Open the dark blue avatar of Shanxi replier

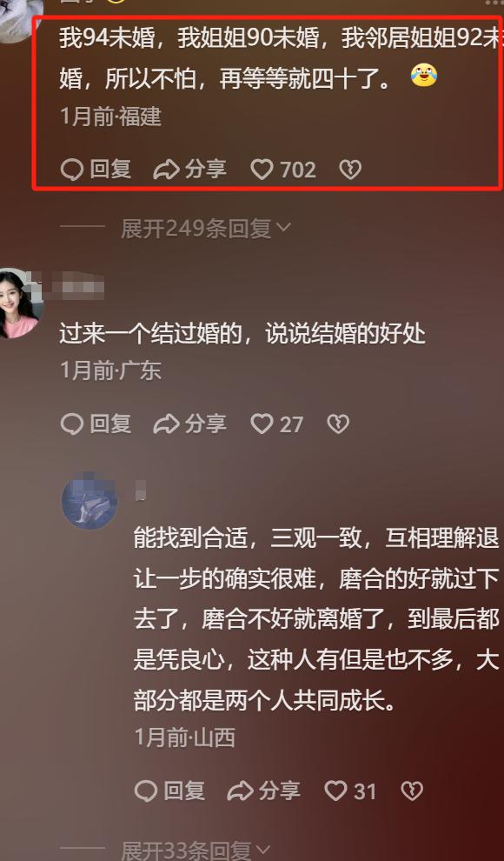click(x=89, y=501)
